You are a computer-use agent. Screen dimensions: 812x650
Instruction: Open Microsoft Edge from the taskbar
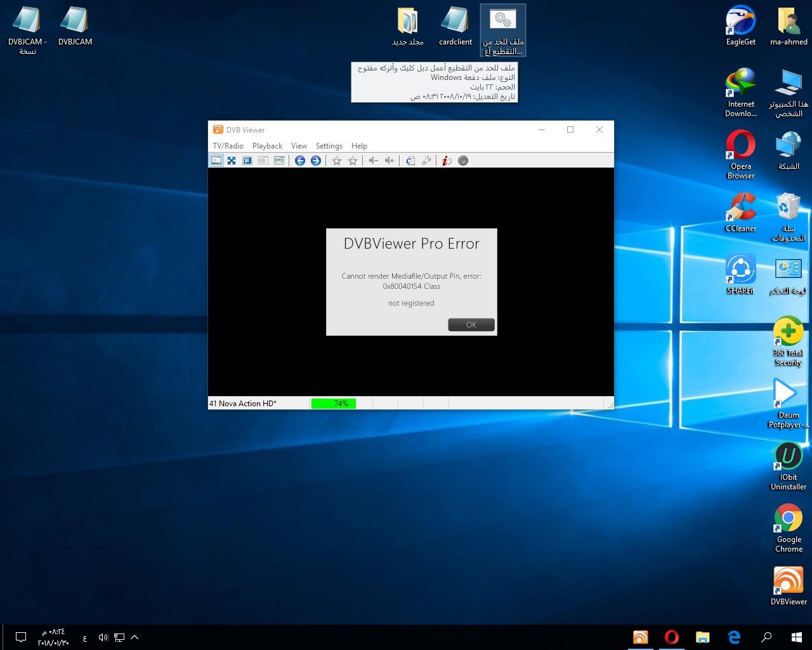(735, 637)
